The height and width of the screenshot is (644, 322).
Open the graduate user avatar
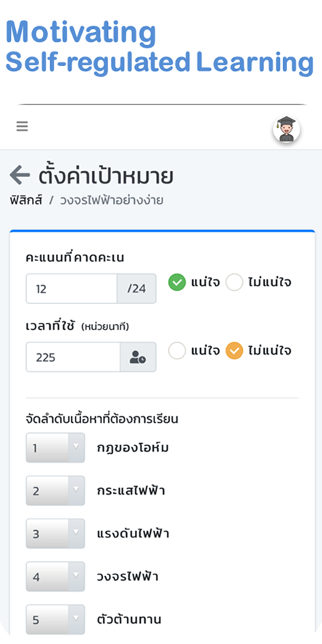click(x=286, y=129)
